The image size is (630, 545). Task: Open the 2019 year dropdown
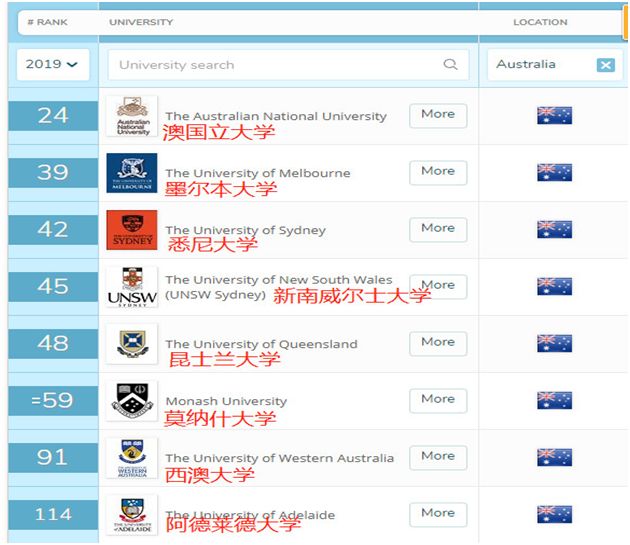(53, 64)
